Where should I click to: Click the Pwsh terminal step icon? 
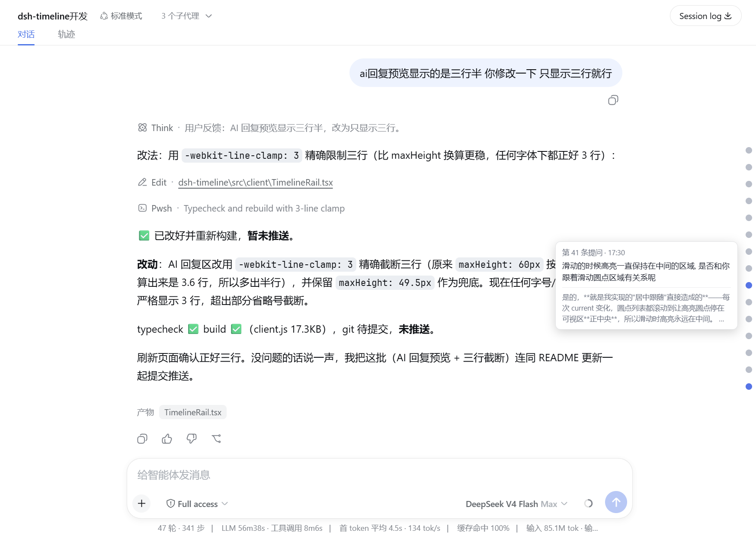(x=142, y=208)
